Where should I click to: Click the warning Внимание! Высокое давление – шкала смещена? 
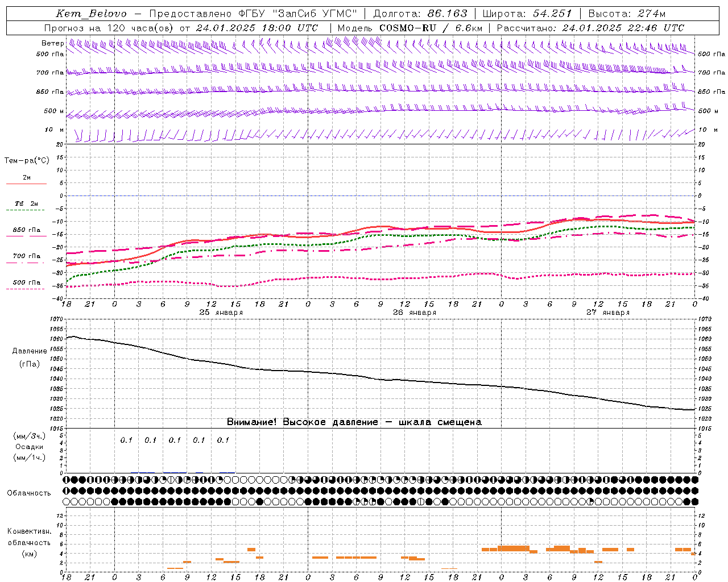354,422
